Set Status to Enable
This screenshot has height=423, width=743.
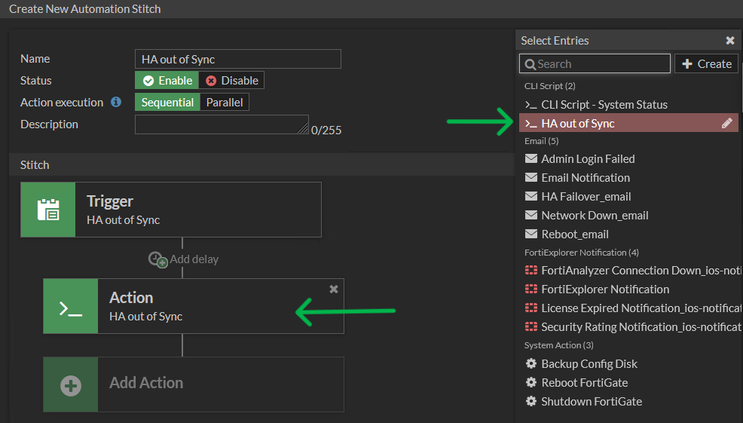click(167, 81)
